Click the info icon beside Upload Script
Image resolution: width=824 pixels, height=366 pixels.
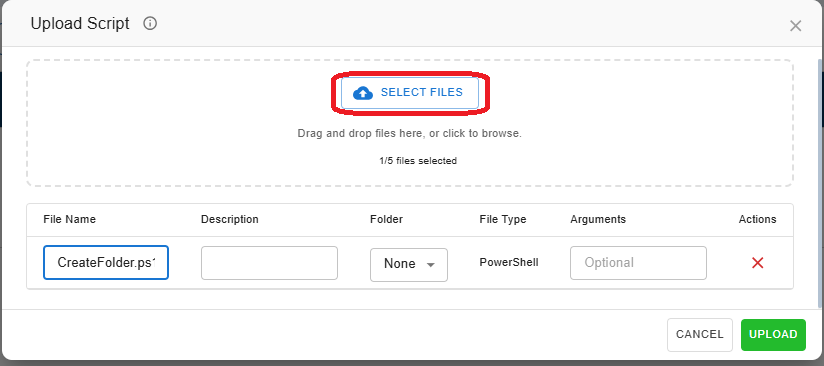(150, 24)
